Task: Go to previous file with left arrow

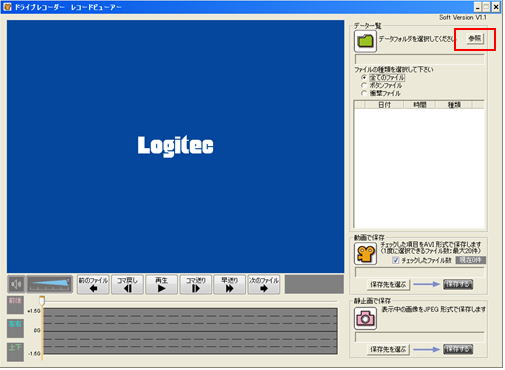Action: (93, 284)
